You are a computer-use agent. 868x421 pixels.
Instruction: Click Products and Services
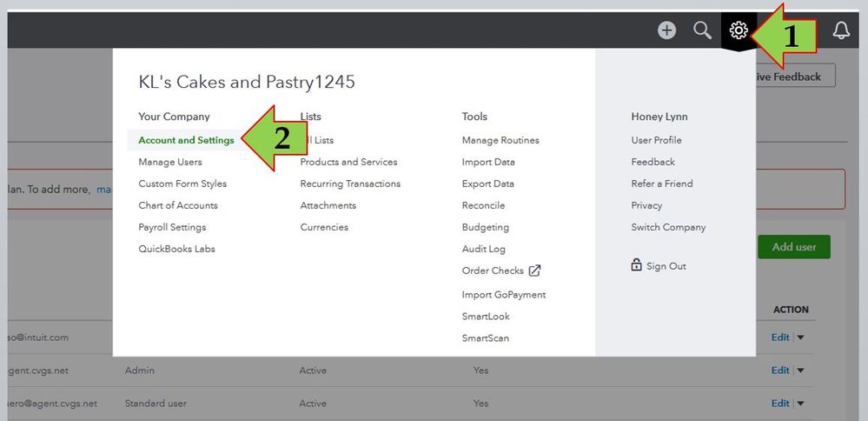(x=348, y=162)
